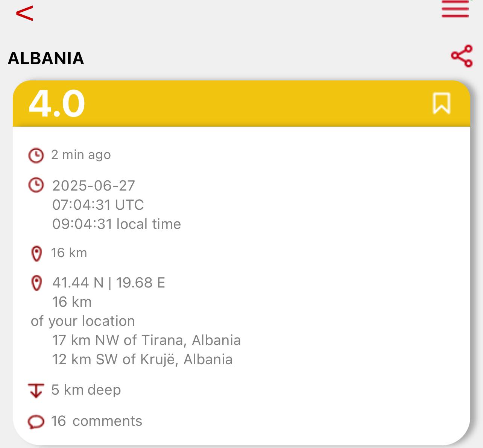483x448 pixels.
Task: Tap '17 km NW of Tirana, Albania'
Action: 146,340
